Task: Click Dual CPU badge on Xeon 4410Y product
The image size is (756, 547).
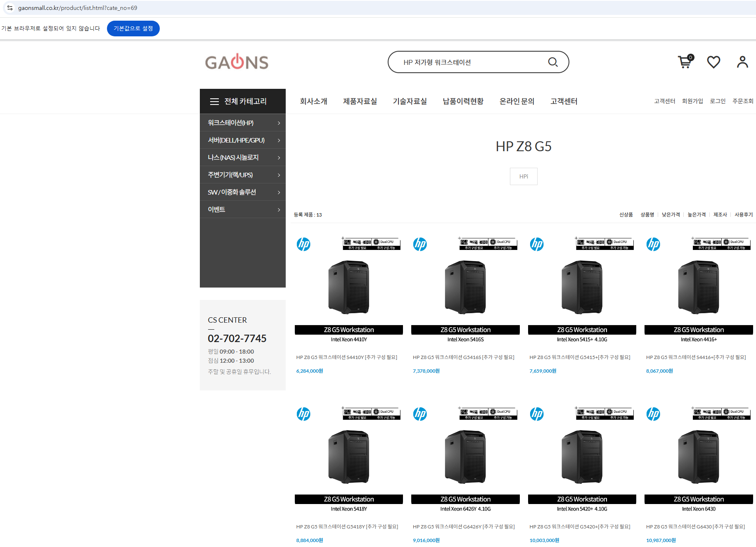Action: pos(386,244)
